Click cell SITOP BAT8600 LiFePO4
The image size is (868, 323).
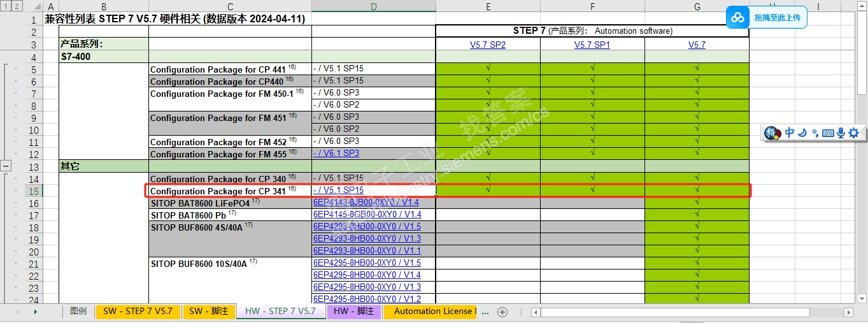click(x=230, y=203)
